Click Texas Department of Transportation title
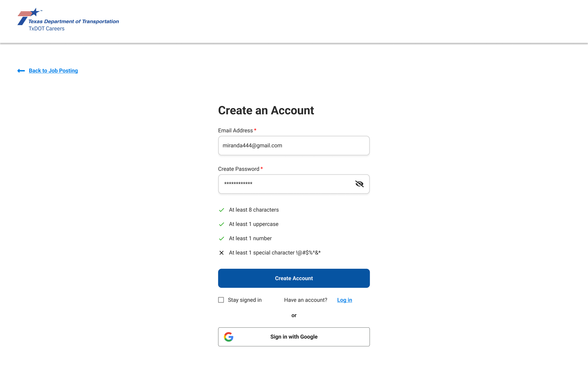588x380 pixels. pyautogui.click(x=74, y=21)
